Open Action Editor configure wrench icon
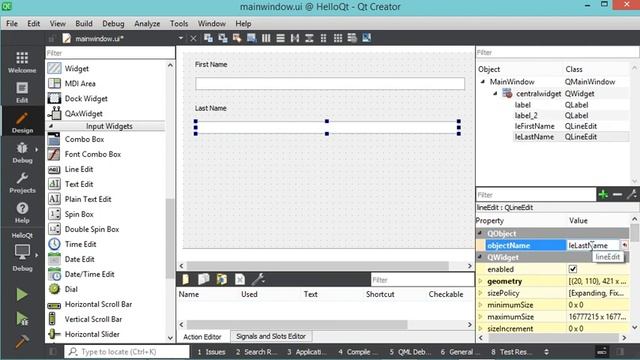Viewport: 640px width, 360px height. (258, 279)
